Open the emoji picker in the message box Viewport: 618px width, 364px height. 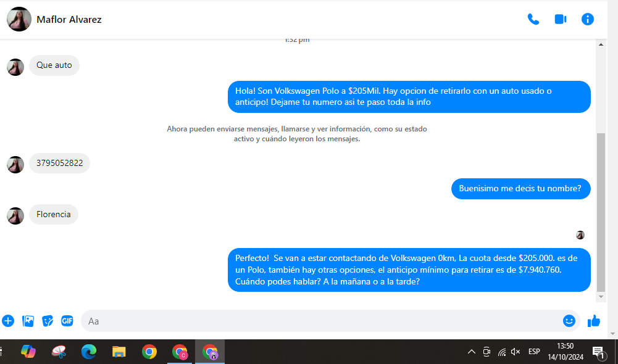(569, 321)
